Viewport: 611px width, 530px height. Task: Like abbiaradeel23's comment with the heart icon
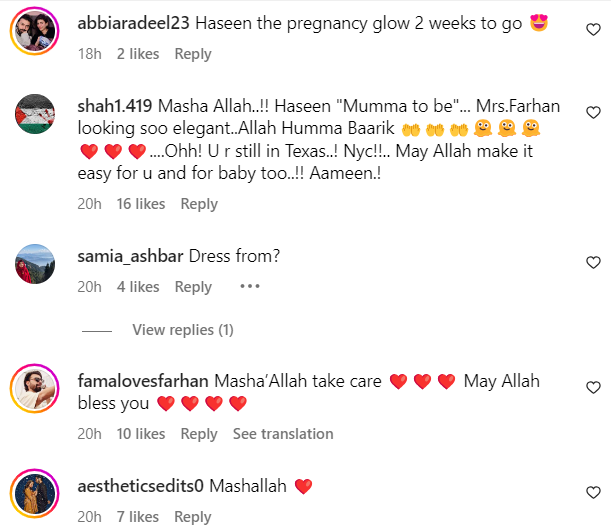point(593,29)
